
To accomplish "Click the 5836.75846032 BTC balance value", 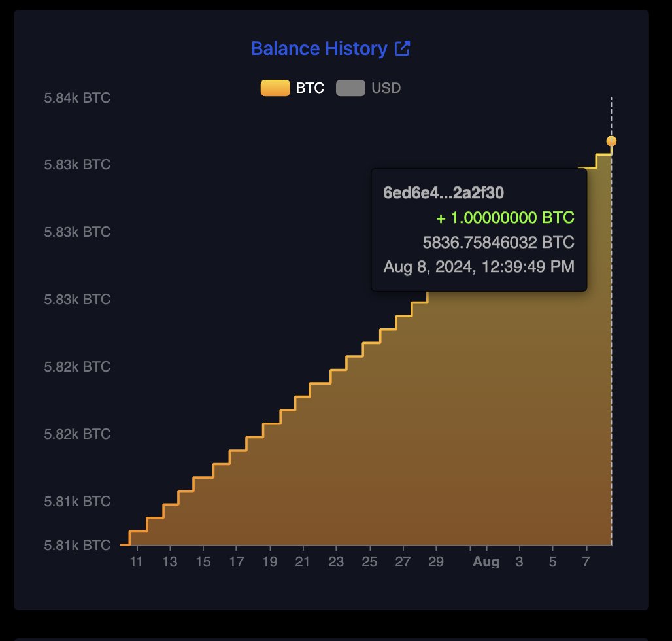I will 498,242.
